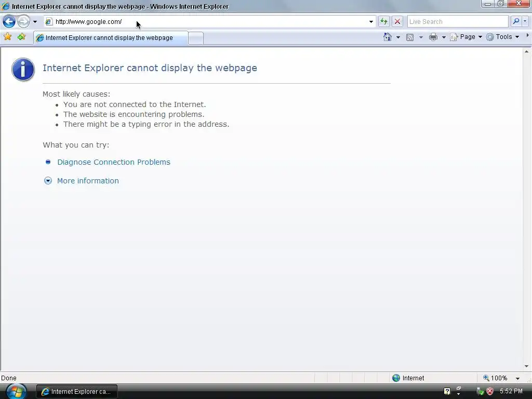Expand More information arrow icon
The height and width of the screenshot is (399, 532).
pyautogui.click(x=48, y=181)
